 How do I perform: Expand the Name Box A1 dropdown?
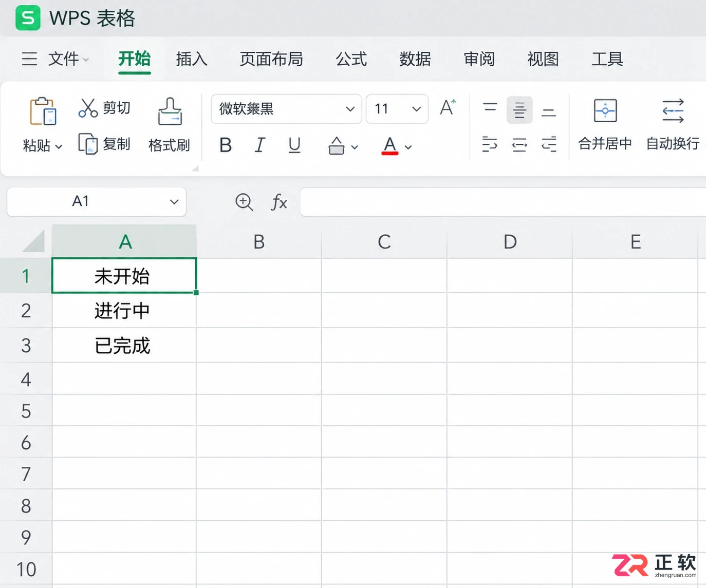pos(174,202)
